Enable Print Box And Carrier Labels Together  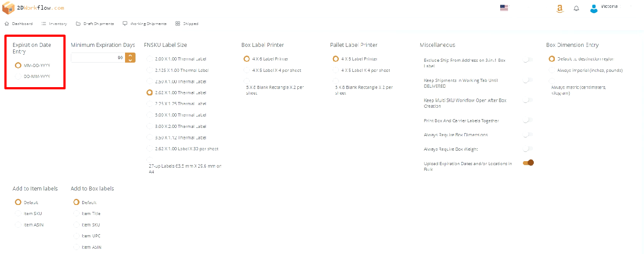527,120
